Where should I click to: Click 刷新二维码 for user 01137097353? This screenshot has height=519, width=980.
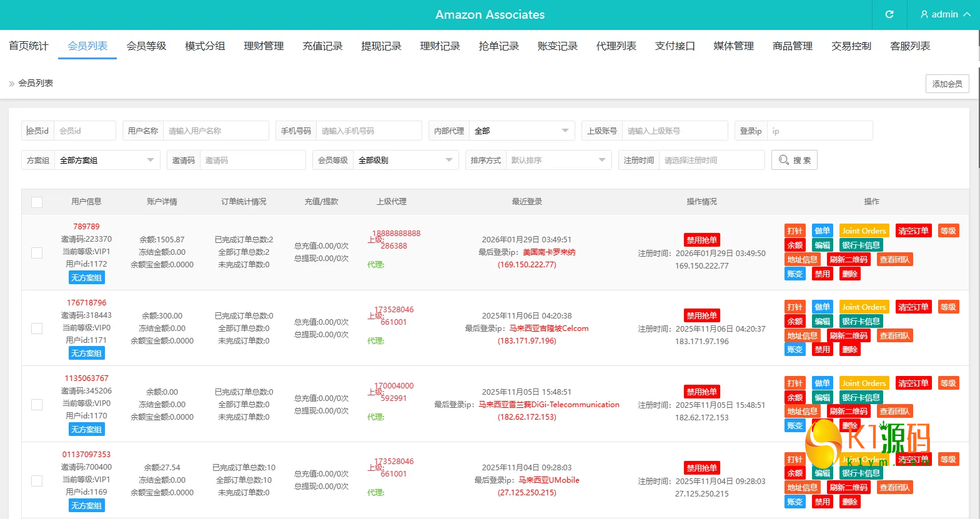[x=848, y=487]
